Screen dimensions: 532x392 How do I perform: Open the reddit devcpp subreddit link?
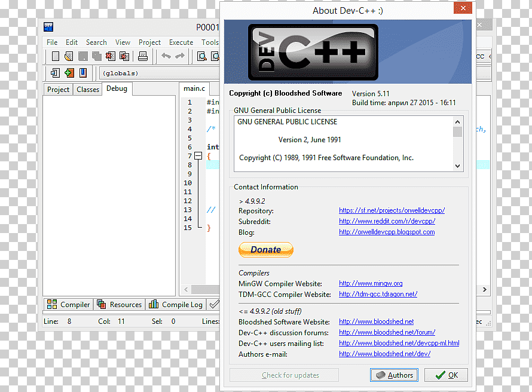387,221
